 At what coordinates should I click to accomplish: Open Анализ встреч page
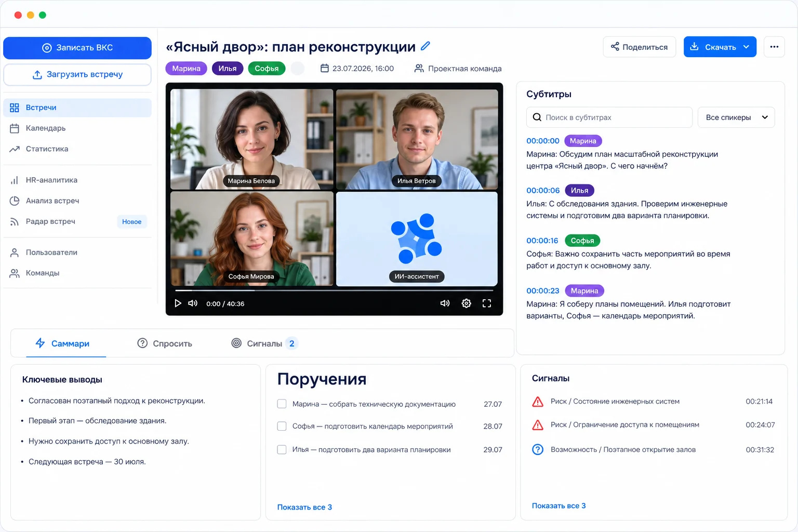point(77,201)
